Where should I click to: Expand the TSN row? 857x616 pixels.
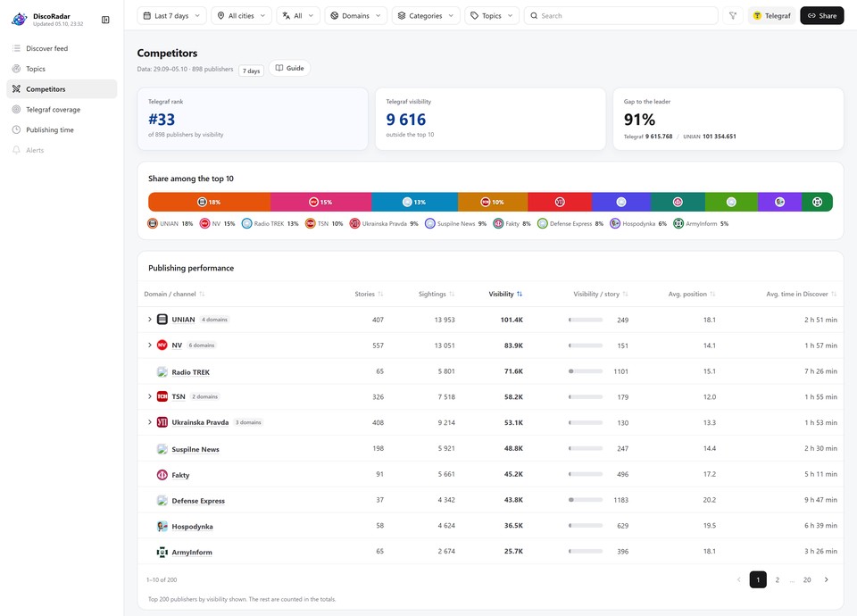point(150,396)
